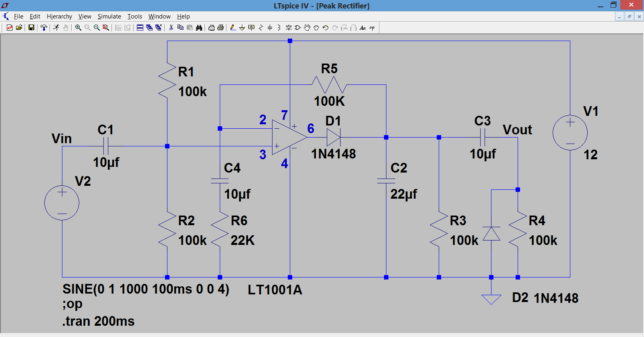644x337 pixels.
Task: Select the Cut scissors tool
Action: (x=171, y=27)
